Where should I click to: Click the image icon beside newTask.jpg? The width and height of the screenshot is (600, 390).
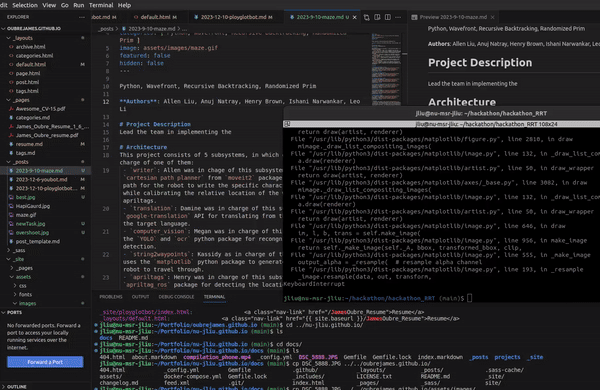[11, 224]
